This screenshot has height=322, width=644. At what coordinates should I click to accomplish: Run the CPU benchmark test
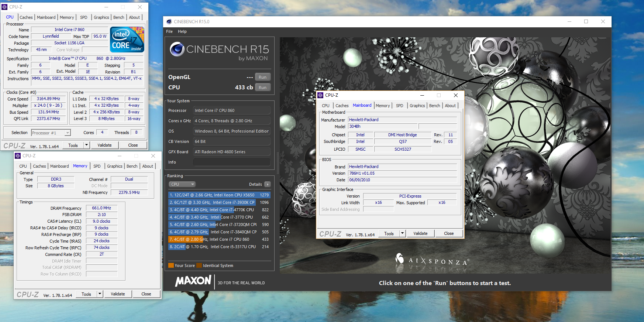pos(262,88)
